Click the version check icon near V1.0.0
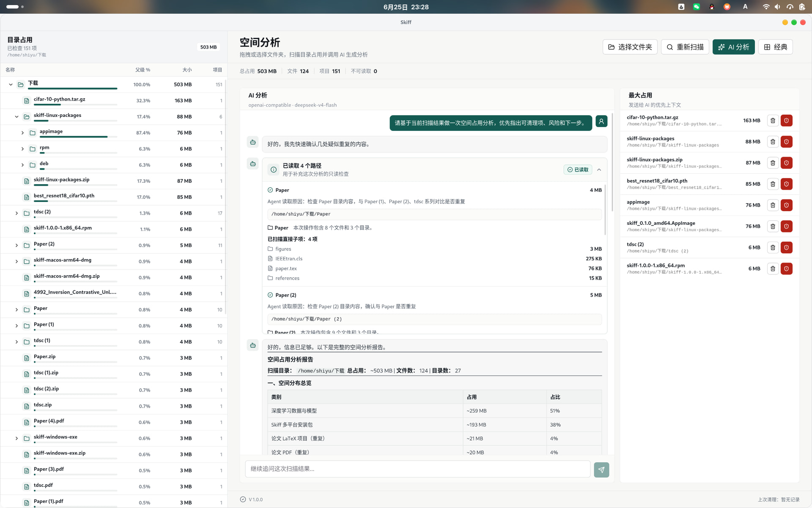Viewport: 812px width, 508px height. [243, 500]
